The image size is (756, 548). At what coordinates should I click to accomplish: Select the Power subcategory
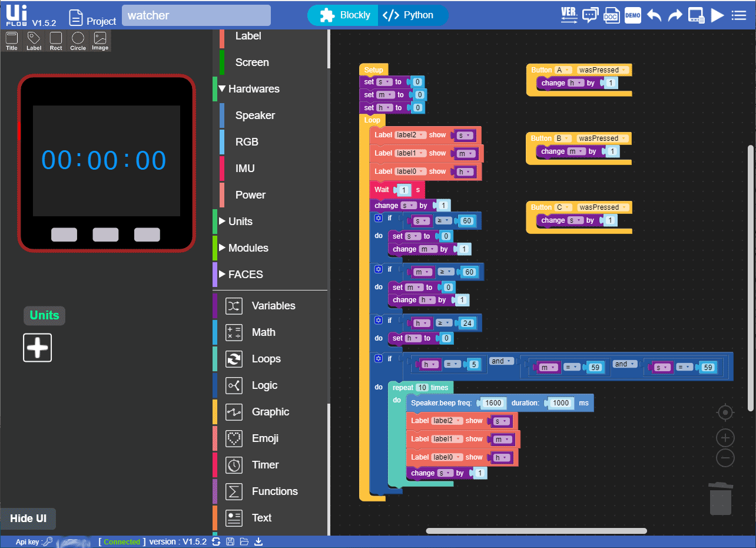(x=250, y=194)
